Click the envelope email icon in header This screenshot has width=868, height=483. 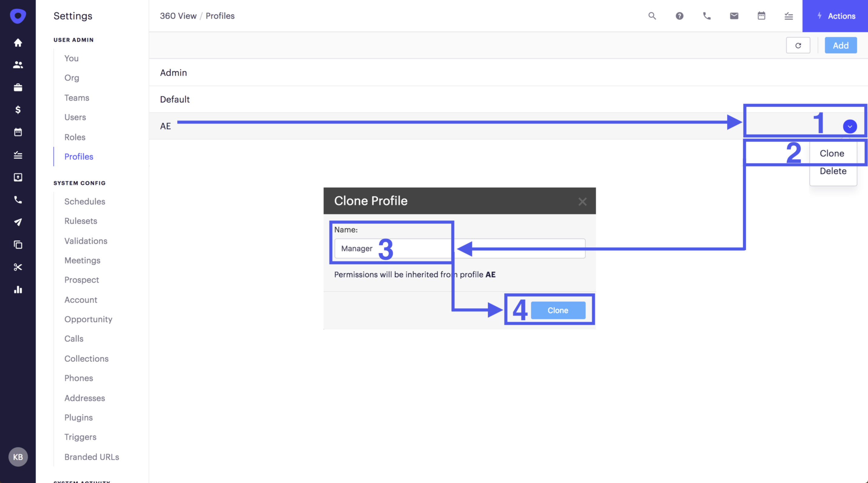click(x=734, y=16)
